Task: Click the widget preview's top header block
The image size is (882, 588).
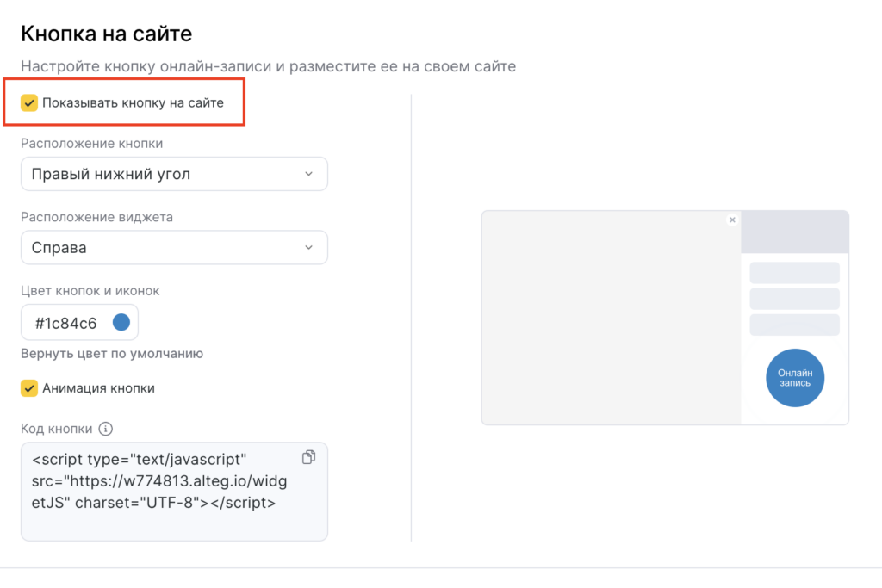Action: pyautogui.click(x=794, y=232)
